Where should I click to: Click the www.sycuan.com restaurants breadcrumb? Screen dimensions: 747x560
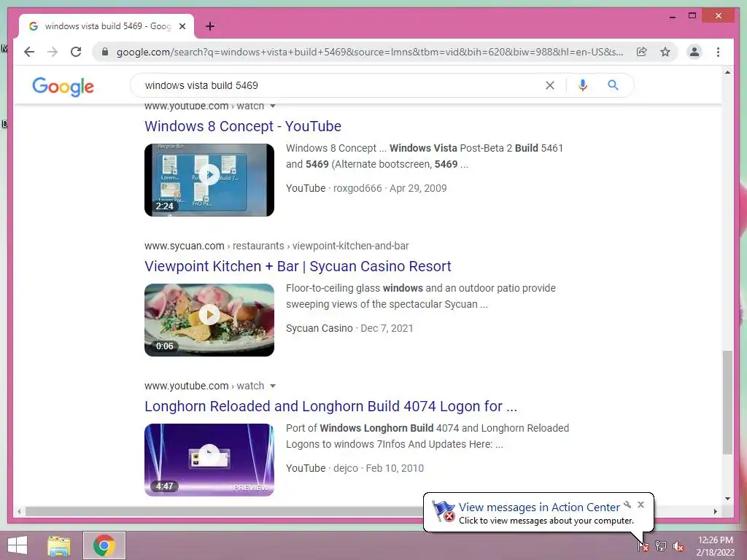[x=276, y=246]
